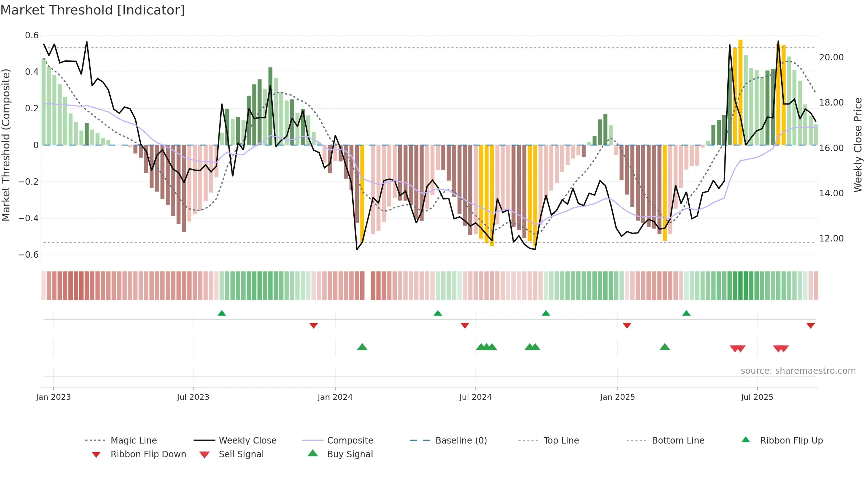Image resolution: width=868 pixels, height=488 pixels.
Task: Click the 0.2 tick on the left axis
Action: coord(32,108)
